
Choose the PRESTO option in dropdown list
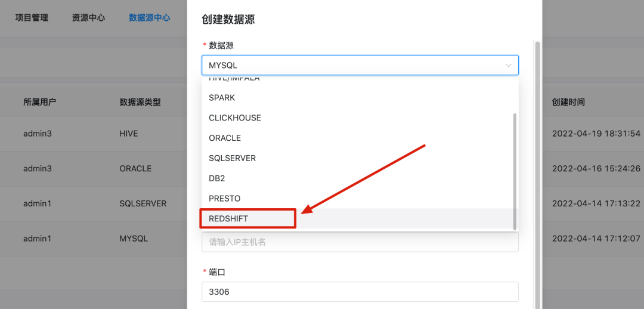[225, 198]
